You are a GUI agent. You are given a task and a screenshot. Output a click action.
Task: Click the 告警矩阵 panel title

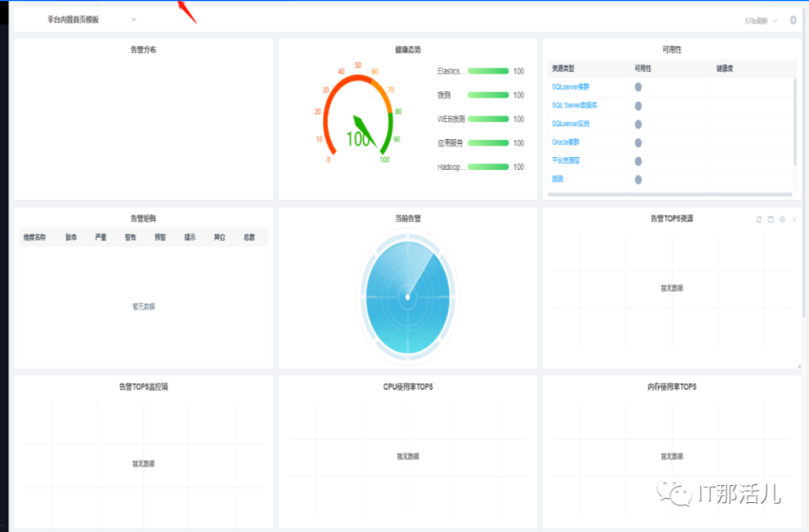coord(143,218)
